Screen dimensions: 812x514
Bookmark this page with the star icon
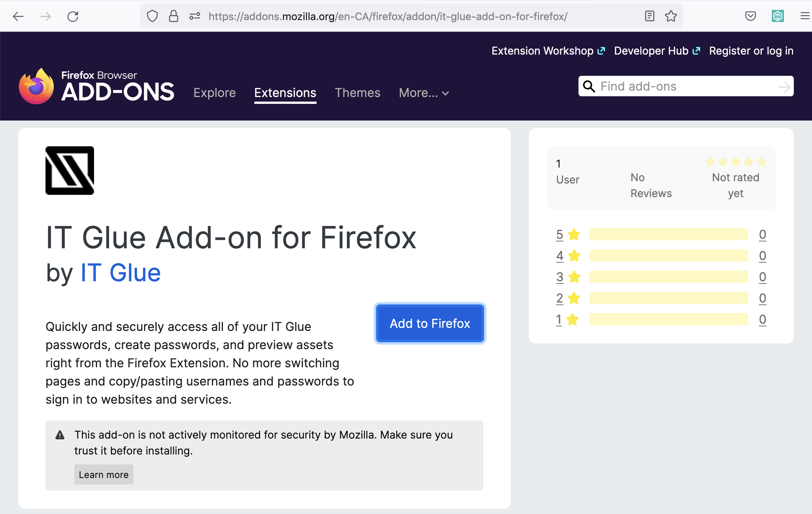pyautogui.click(x=671, y=16)
